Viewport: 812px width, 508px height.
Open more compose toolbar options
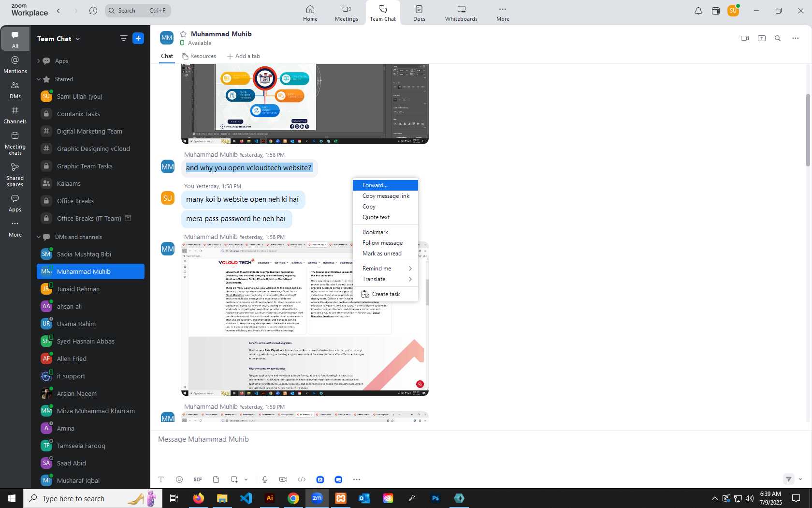click(357, 479)
